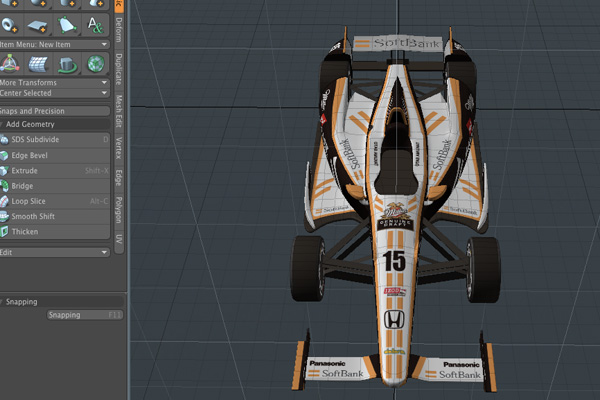Click the green checkered sphere transform icon

pyautogui.click(x=95, y=64)
